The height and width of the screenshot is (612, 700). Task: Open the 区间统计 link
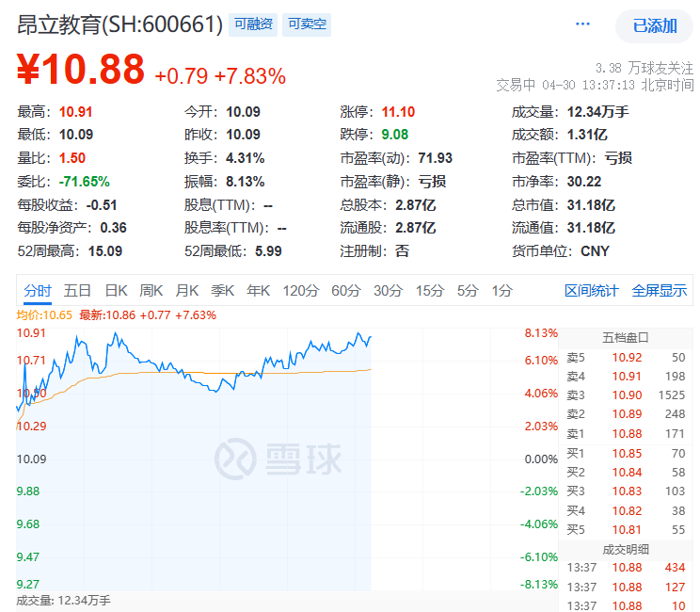(x=592, y=291)
